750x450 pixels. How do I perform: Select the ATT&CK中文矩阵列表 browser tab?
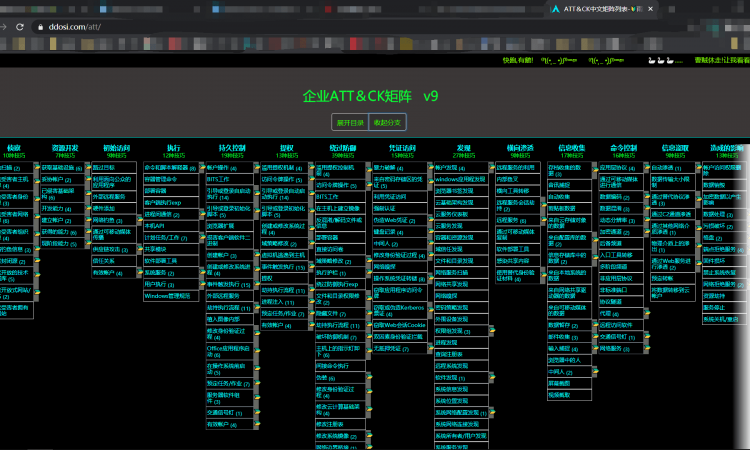tap(602, 9)
